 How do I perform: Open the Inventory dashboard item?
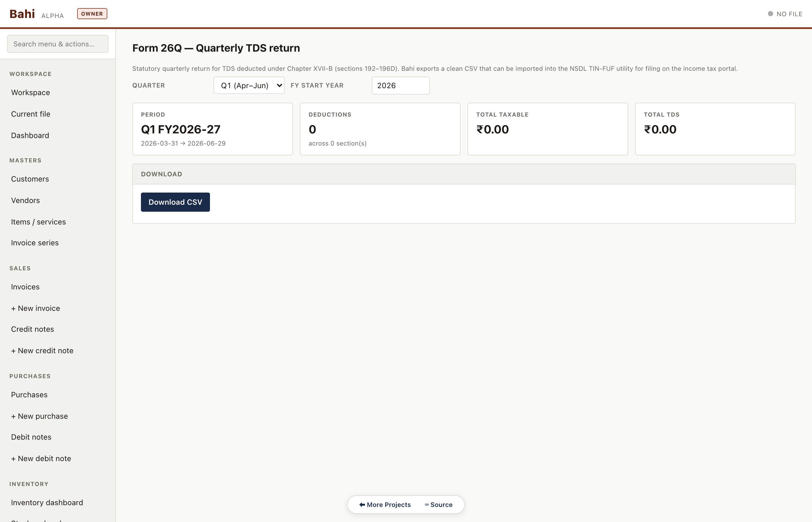[47, 503]
